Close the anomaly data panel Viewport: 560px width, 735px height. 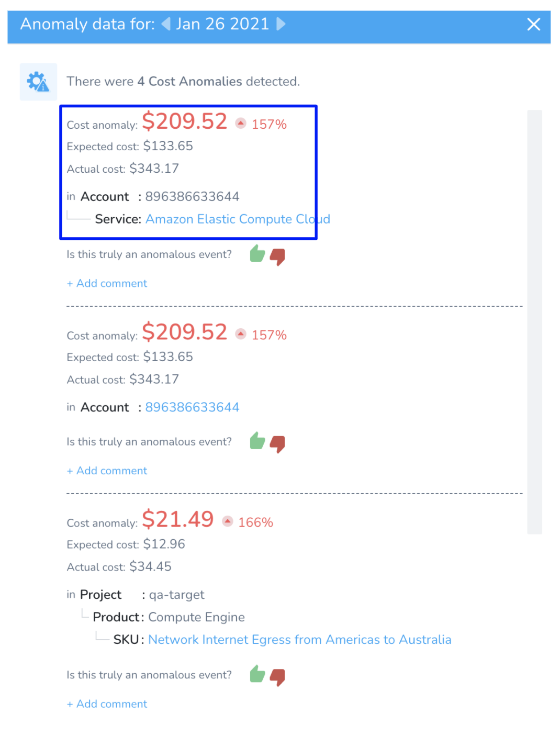click(533, 24)
